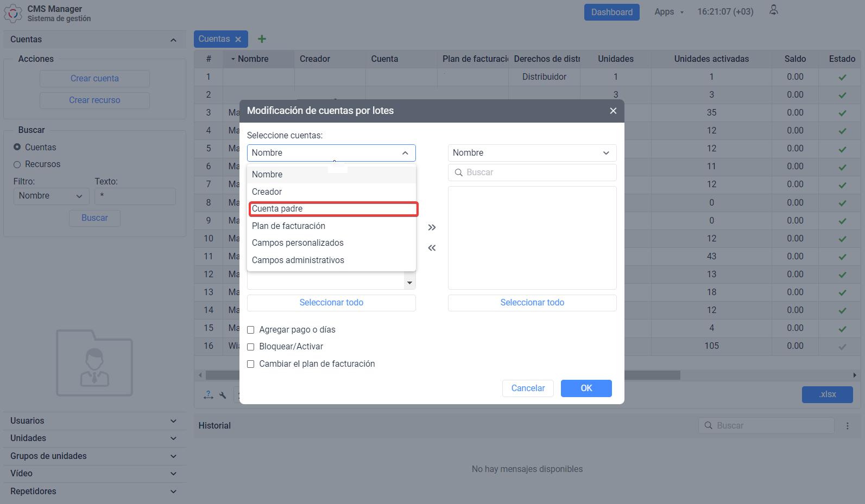Tick Cambiar el plan de facturación checkbox
Image resolution: width=865 pixels, height=504 pixels.
pyautogui.click(x=251, y=364)
